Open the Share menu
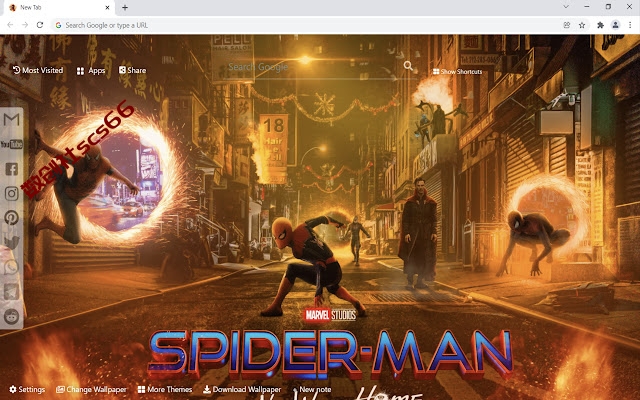This screenshot has height=400, width=640. 133,70
